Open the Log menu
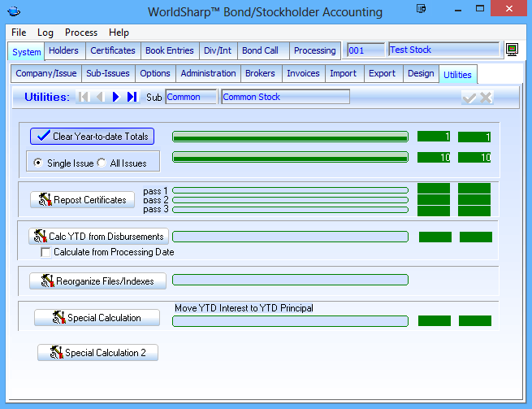 [45, 33]
